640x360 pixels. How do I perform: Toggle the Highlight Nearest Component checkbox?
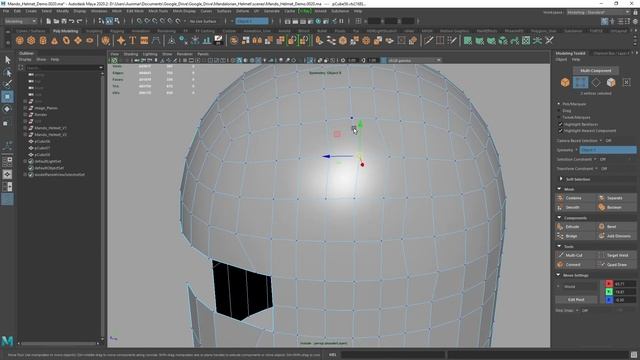tap(560, 131)
